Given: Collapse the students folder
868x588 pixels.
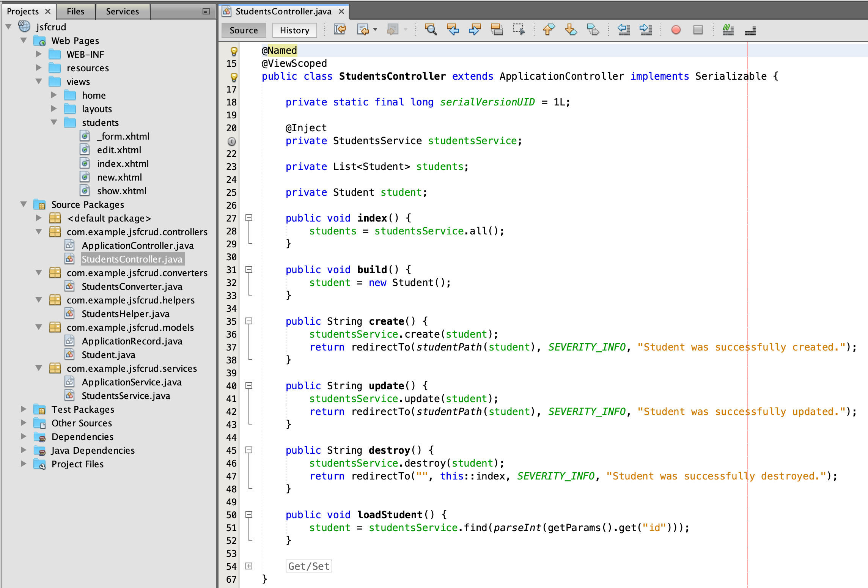Looking at the screenshot, I should coord(54,122).
